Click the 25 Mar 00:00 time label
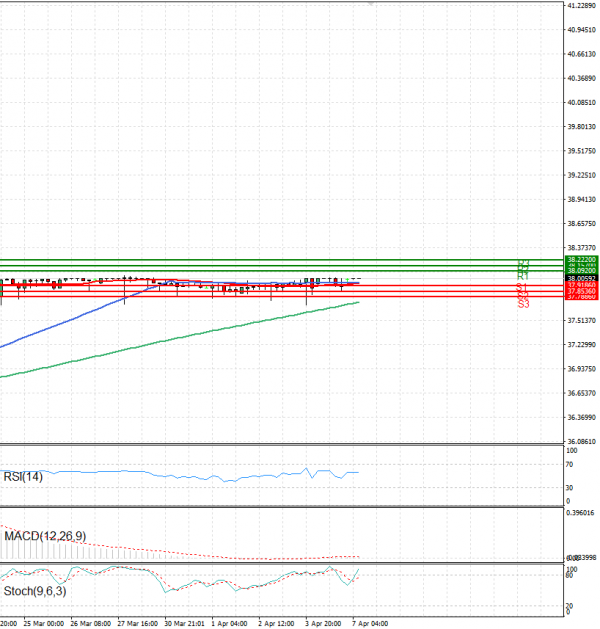Screen dimensions: 600x629 (x=44, y=624)
